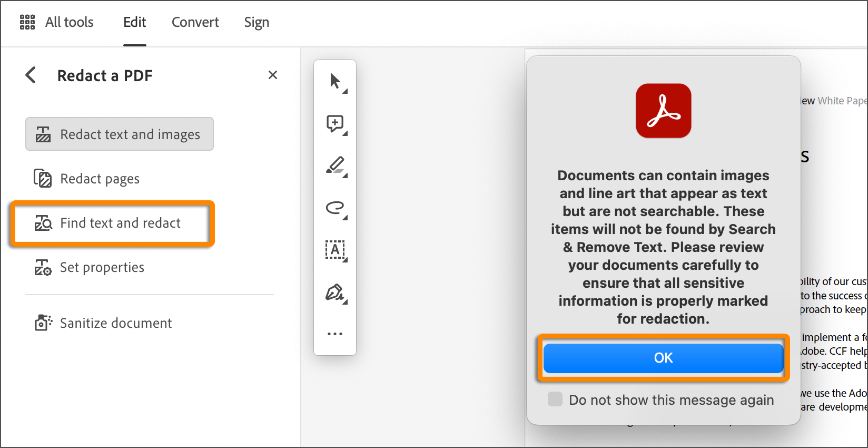Viewport: 868px width, 448px height.
Task: Enable Do not show this message again
Action: 555,400
